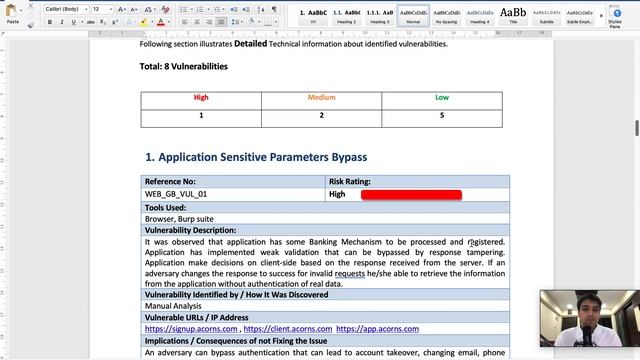Click the 'WEB_GB_VUL_01' reference cell
The image size is (640, 360).
[233, 194]
